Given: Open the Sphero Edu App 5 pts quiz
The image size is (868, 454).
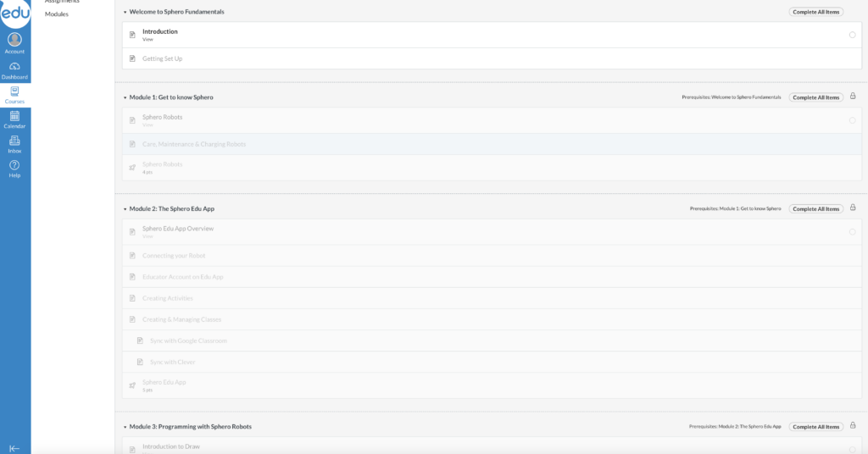Looking at the screenshot, I should (x=164, y=382).
